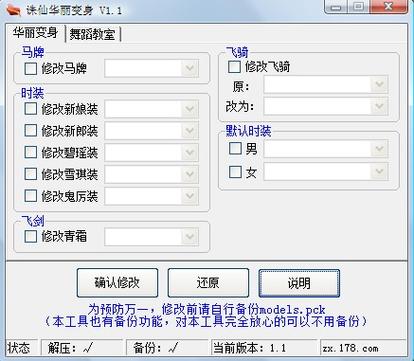Click the 当前版本: 1.1 status text
The image size is (414, 361).
[x=264, y=348]
